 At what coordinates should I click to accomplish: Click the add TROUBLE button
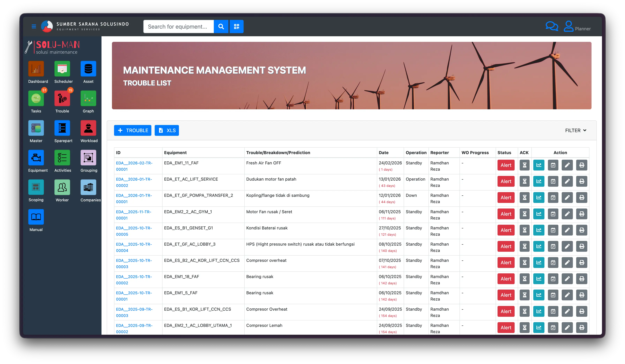pyautogui.click(x=133, y=130)
